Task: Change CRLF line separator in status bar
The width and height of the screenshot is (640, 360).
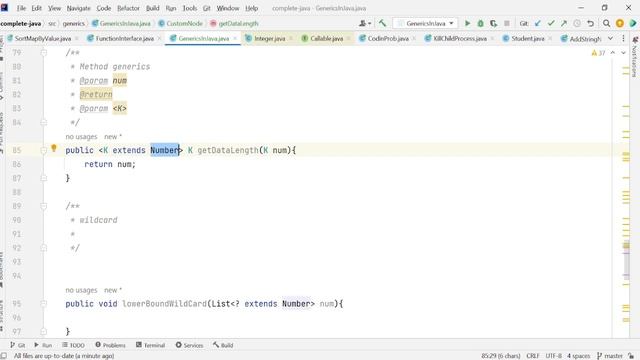Action: click(x=533, y=356)
